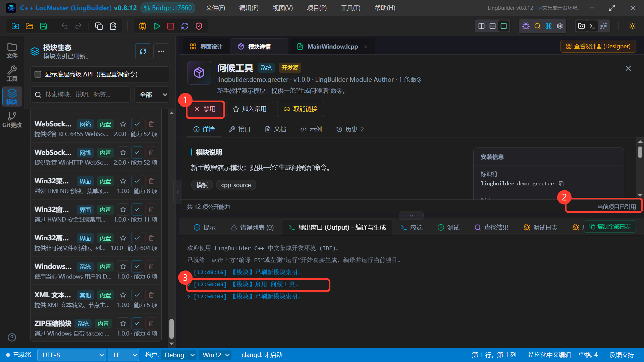The width and height of the screenshot is (644, 362).
Task: Open the 文件(F) menu
Action: [215, 8]
